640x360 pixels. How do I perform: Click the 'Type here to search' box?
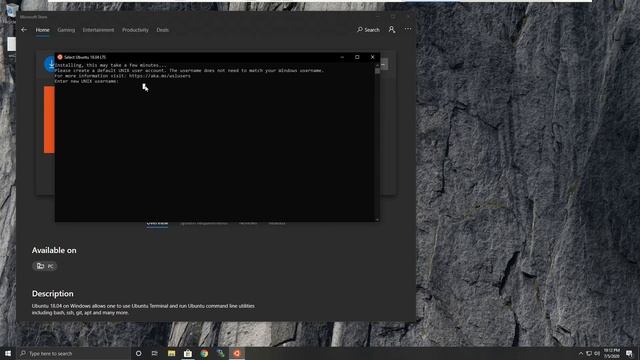[73, 353]
